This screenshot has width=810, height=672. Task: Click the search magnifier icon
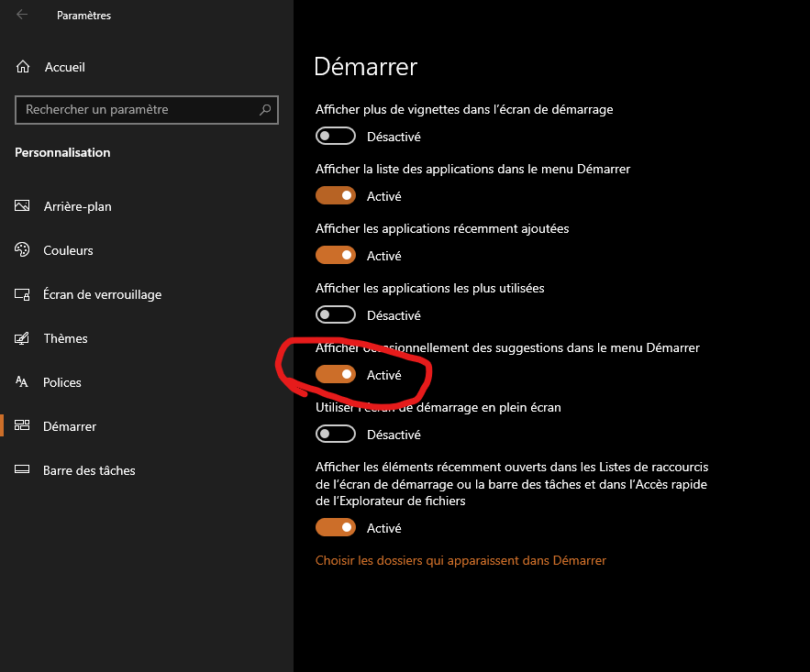tap(266, 110)
